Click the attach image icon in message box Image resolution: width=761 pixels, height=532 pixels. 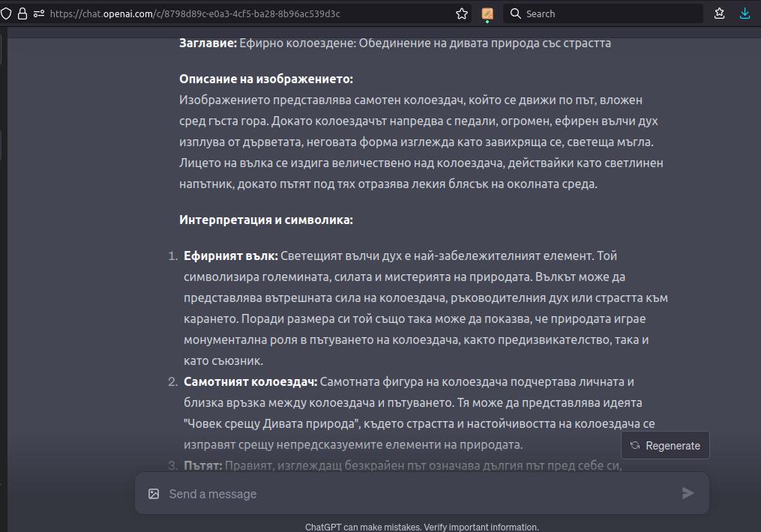click(x=154, y=494)
